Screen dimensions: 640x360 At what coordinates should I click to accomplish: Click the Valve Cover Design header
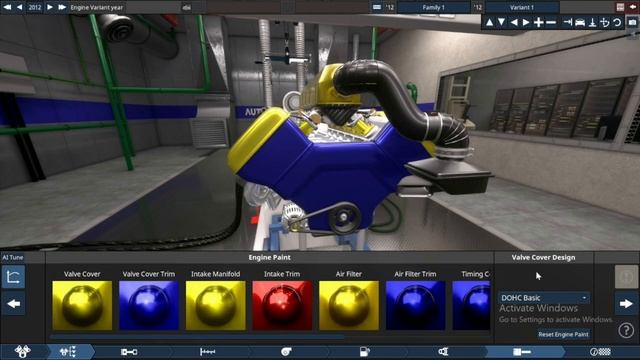click(x=543, y=258)
